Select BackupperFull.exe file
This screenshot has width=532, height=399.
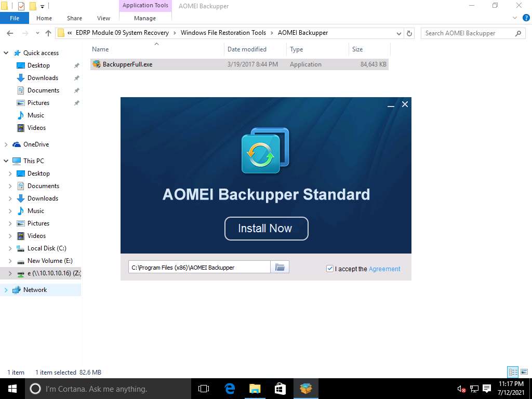(x=239, y=64)
